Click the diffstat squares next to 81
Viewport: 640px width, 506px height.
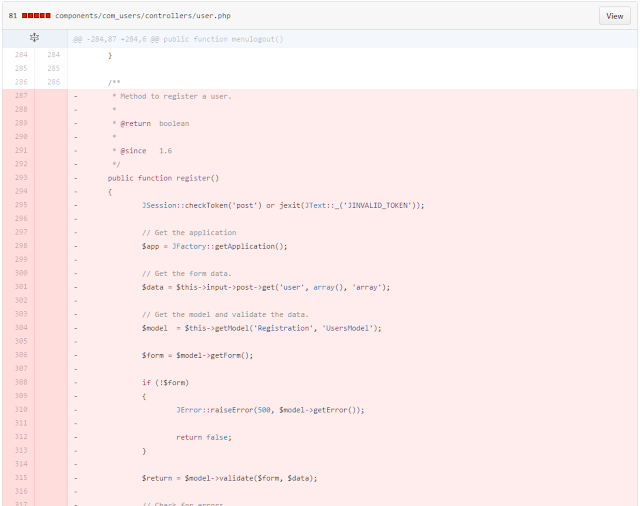(36, 16)
